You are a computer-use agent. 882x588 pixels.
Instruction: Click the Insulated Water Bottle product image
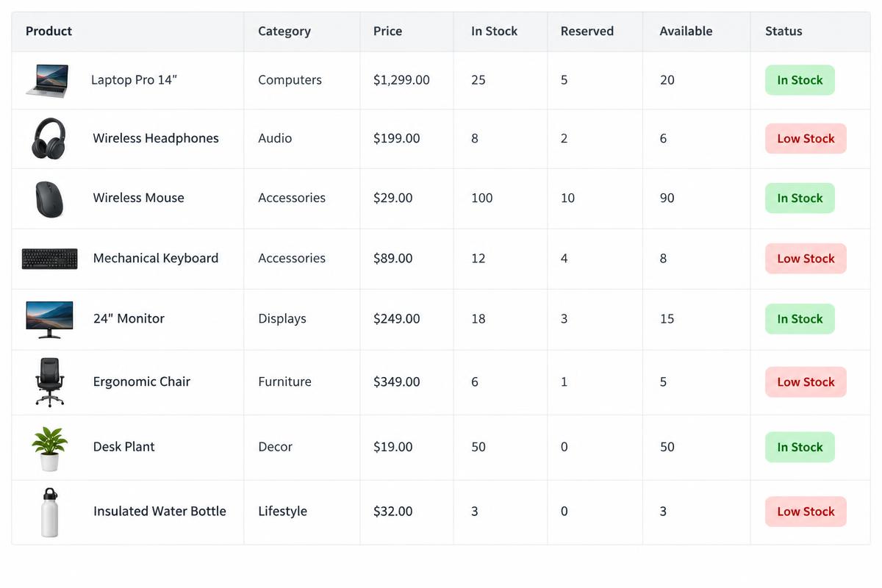(49, 512)
